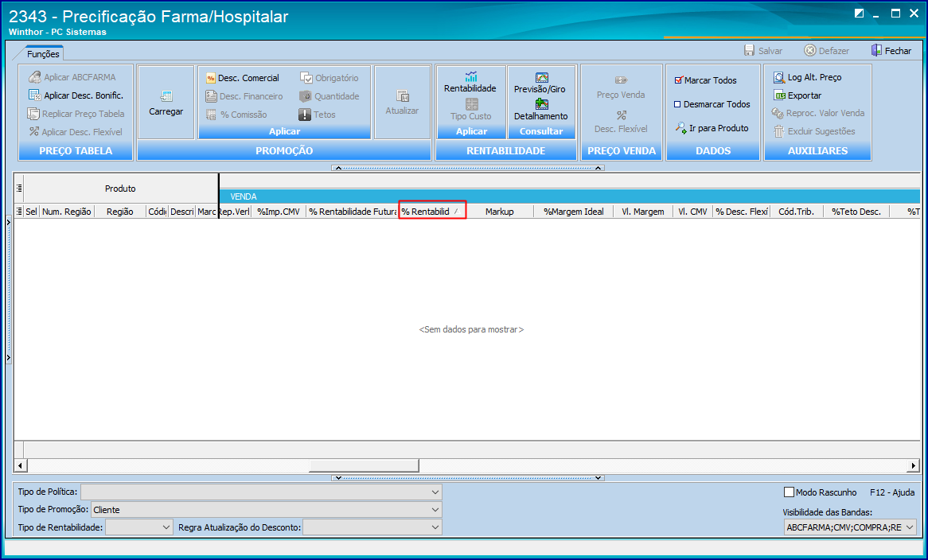Click the Fechar button
This screenshot has height=560, width=928.
tap(891, 51)
